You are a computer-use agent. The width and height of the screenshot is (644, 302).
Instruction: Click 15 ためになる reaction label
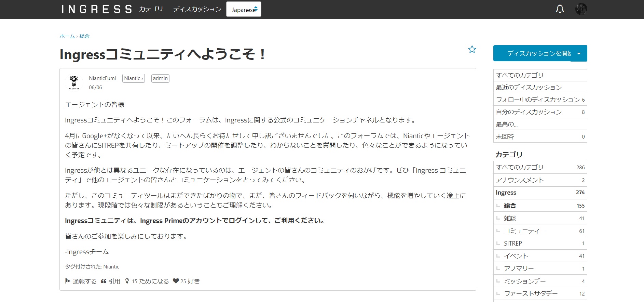point(150,281)
